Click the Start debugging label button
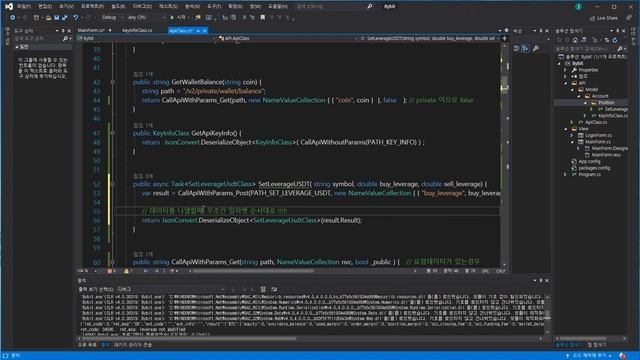 181,18
